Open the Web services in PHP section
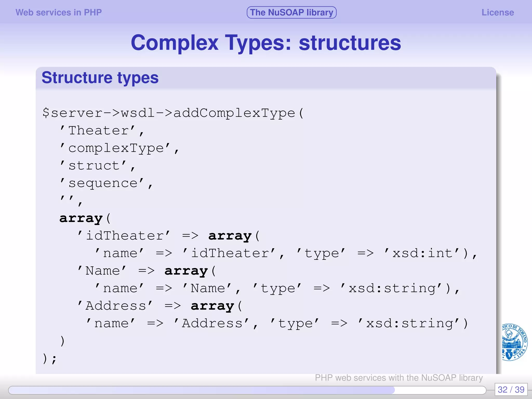The height and width of the screenshot is (399, 532). click(x=59, y=12)
